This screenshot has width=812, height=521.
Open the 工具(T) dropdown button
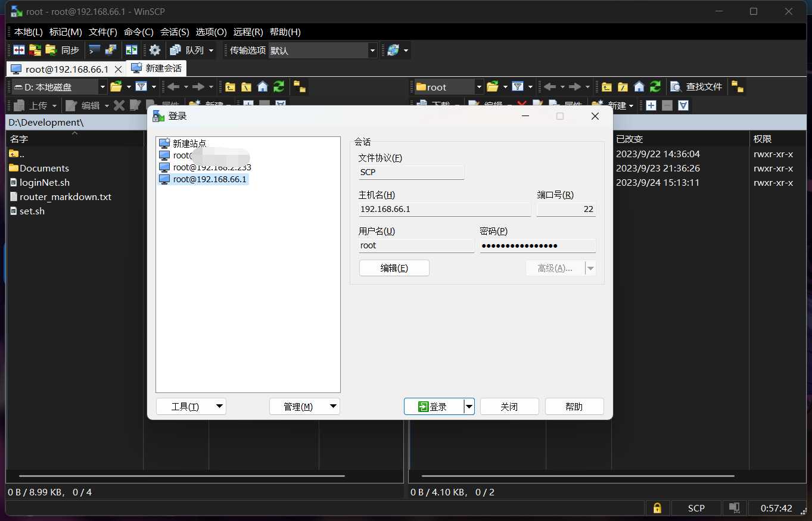point(191,407)
